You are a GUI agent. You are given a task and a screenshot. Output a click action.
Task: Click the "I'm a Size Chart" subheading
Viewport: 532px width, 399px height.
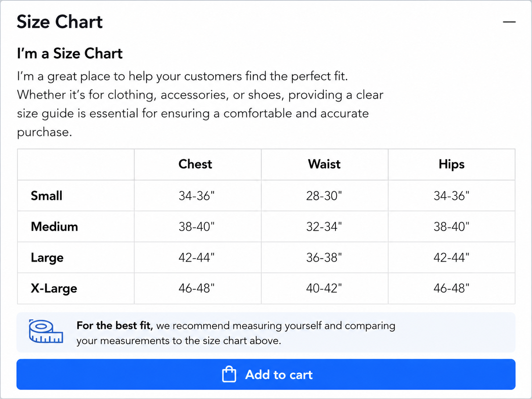coord(69,54)
